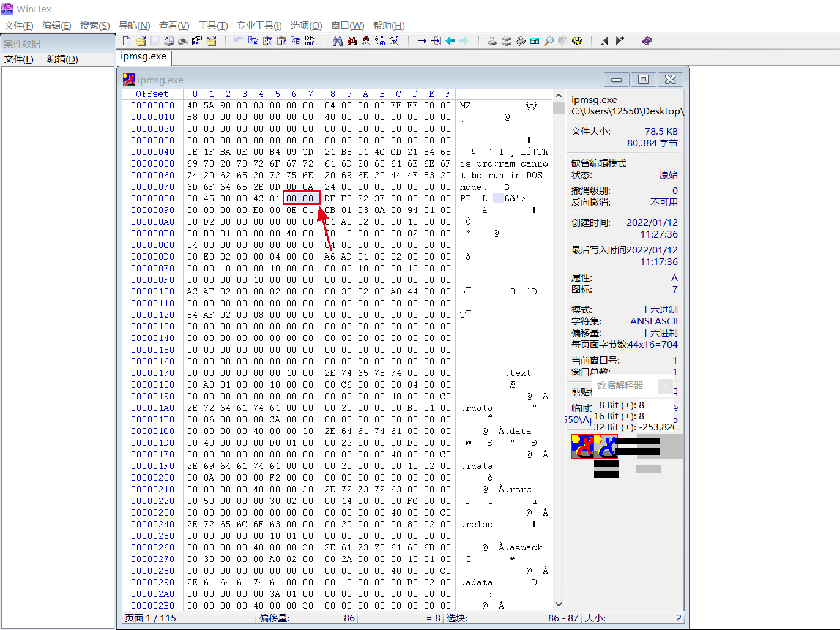Click the teal Back arrow icon
Screen dimensions: 840x630
[450, 41]
